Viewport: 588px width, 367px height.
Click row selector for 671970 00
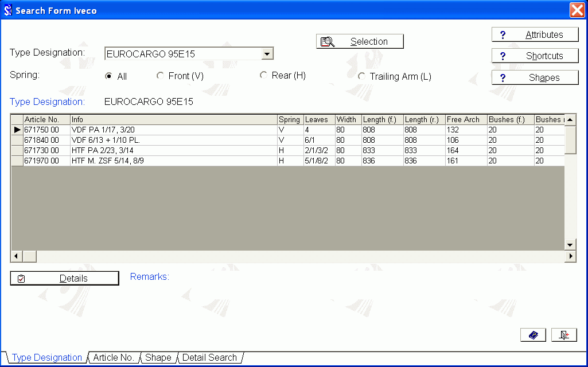17,161
